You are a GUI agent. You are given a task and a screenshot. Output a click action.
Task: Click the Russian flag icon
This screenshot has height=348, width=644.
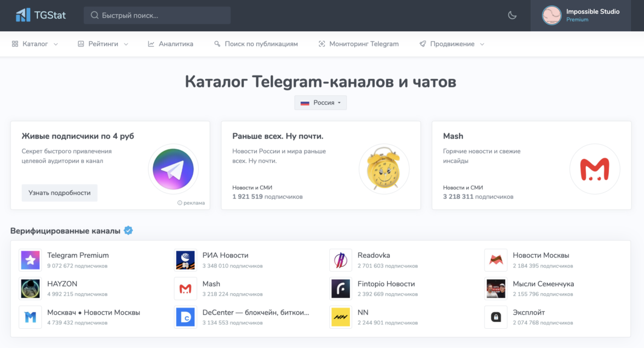click(304, 103)
